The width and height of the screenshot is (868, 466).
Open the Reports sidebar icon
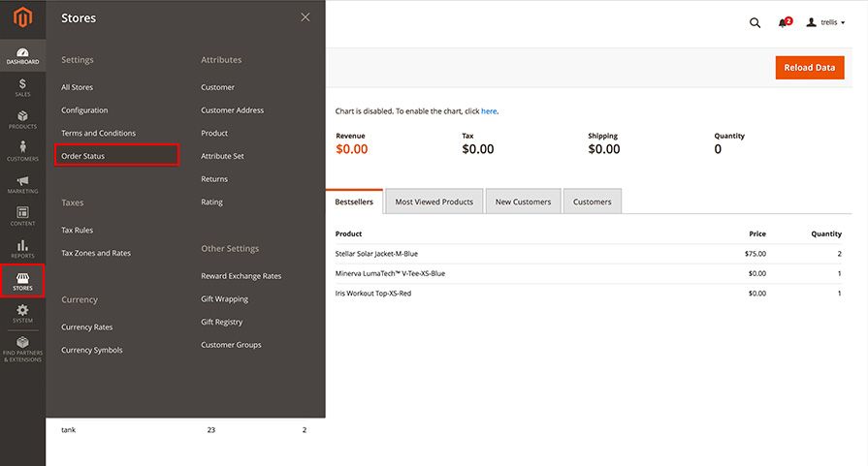(22, 249)
